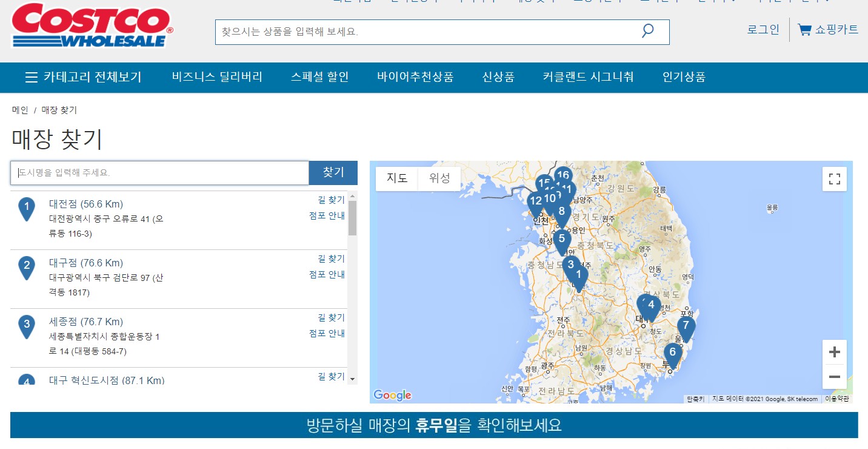Select map marker 3
This screenshot has height=449, width=868.
570,266
